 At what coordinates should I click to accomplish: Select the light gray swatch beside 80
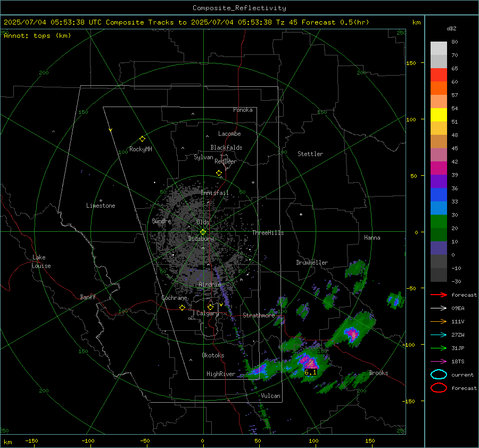pyautogui.click(x=439, y=48)
